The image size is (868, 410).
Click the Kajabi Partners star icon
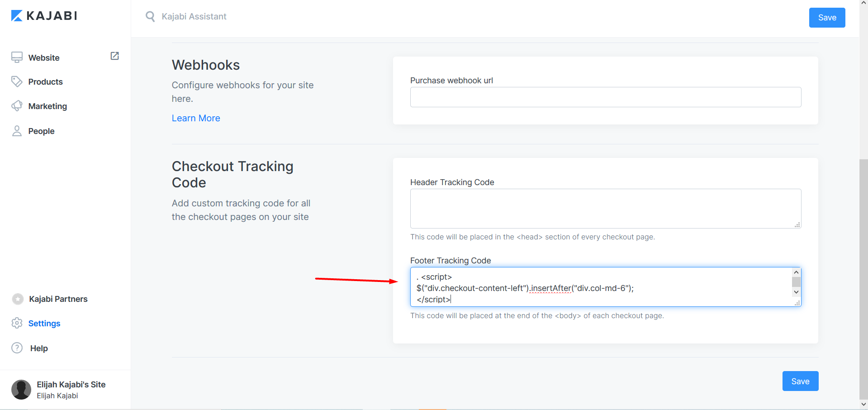[x=18, y=299]
